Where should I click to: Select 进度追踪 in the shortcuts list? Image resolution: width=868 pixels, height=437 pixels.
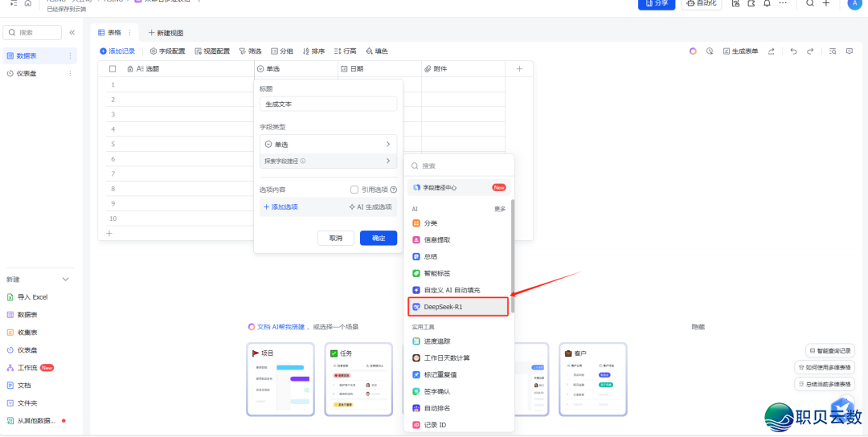click(458, 341)
